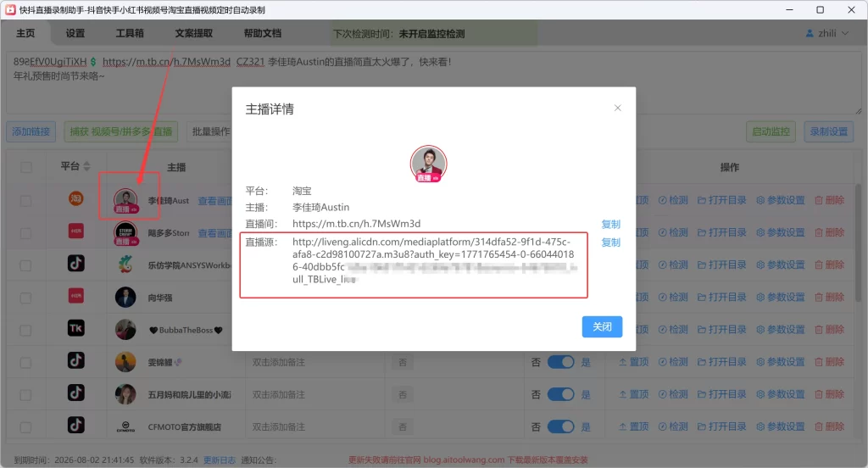Open the 设置 tab
868x468 pixels.
75,33
